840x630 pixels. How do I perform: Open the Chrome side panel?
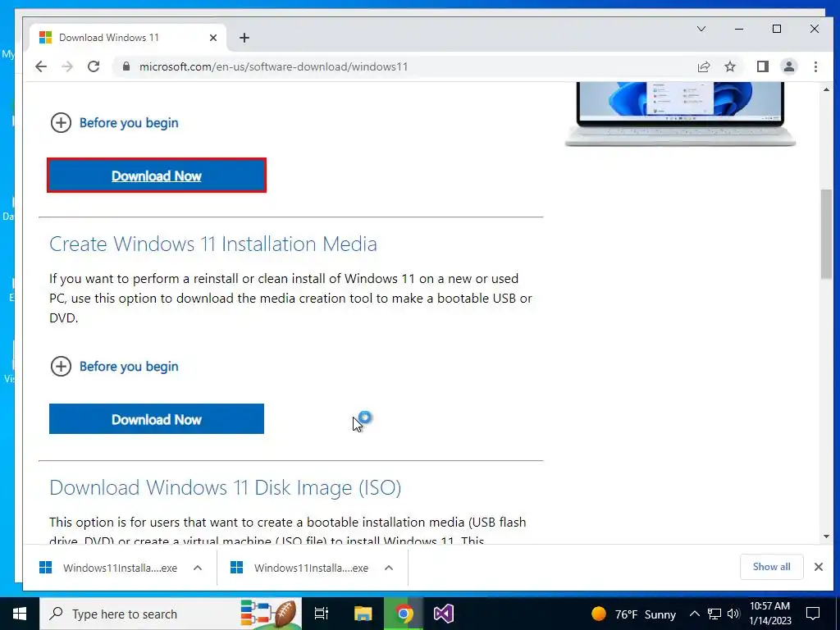click(762, 66)
